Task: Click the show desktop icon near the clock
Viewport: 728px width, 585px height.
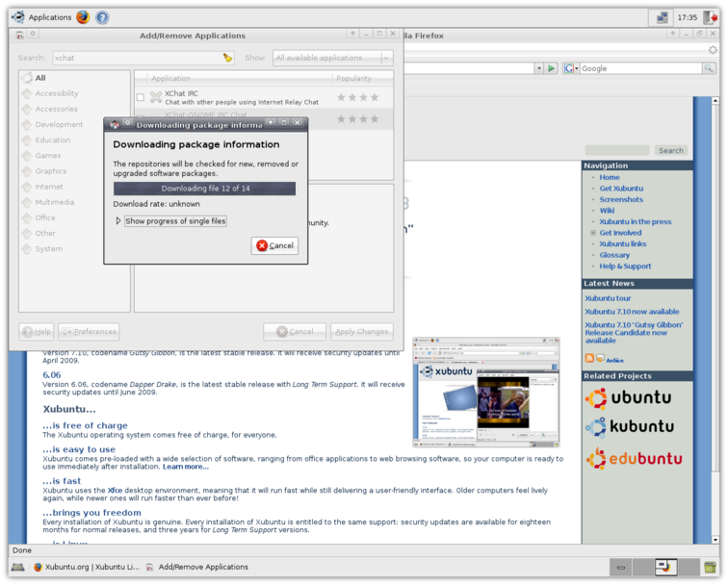Action: pos(663,17)
